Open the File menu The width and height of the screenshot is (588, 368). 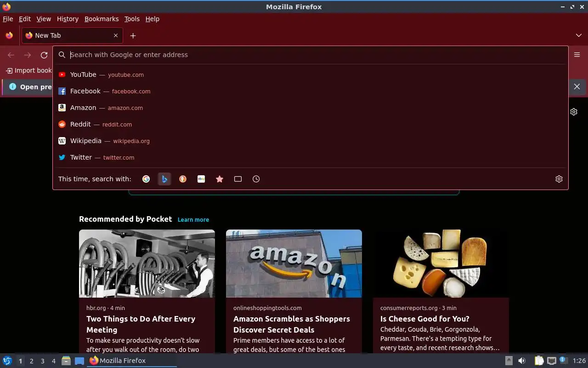pos(8,19)
